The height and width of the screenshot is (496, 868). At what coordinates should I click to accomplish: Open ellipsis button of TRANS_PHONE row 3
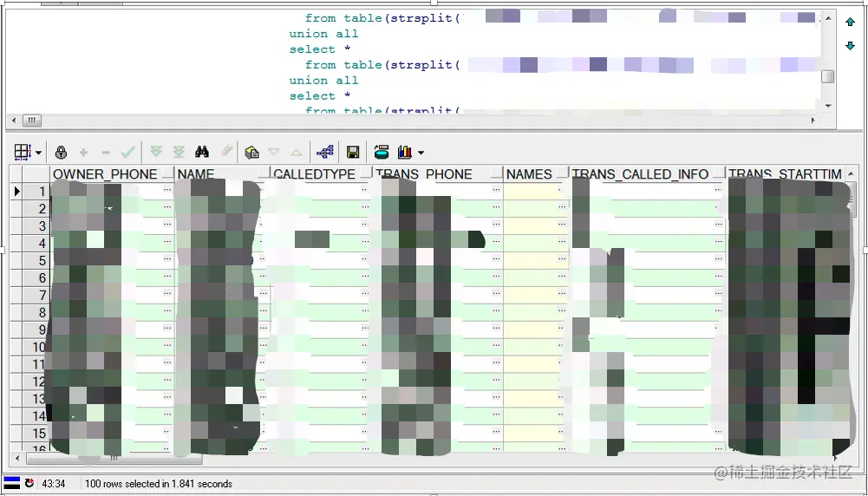(496, 225)
